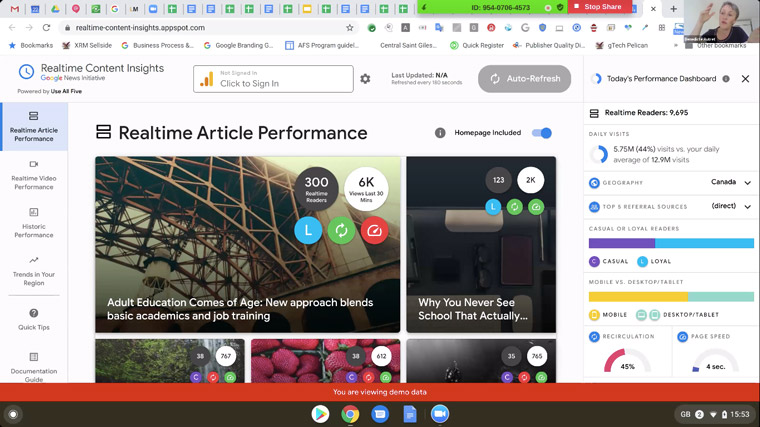Click the Loyal legend icon
The height and width of the screenshot is (427, 760).
pos(642,262)
